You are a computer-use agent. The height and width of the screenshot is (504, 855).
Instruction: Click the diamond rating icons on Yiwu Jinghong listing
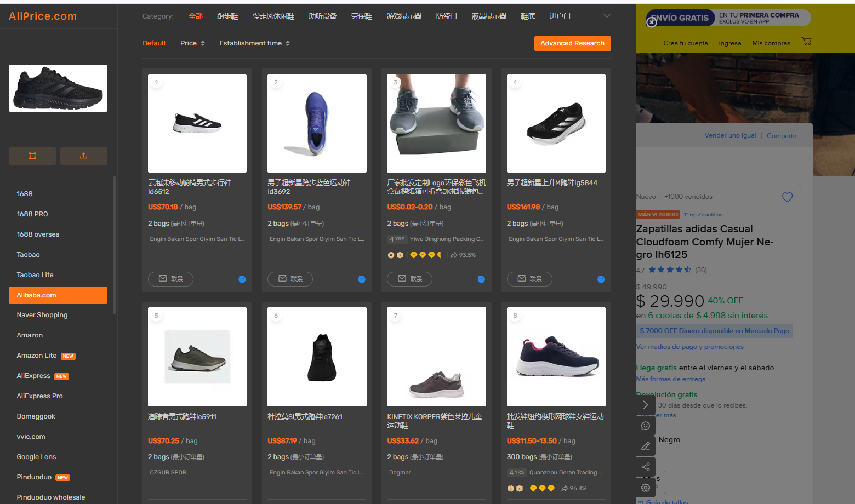tap(426, 255)
